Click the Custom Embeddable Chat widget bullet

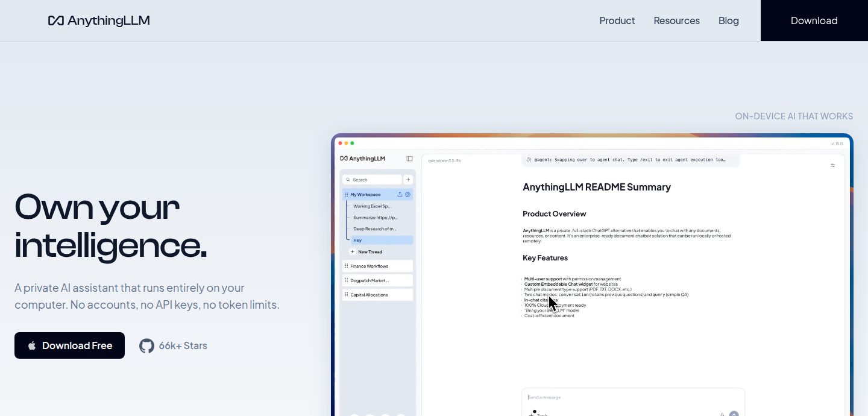[x=570, y=284]
